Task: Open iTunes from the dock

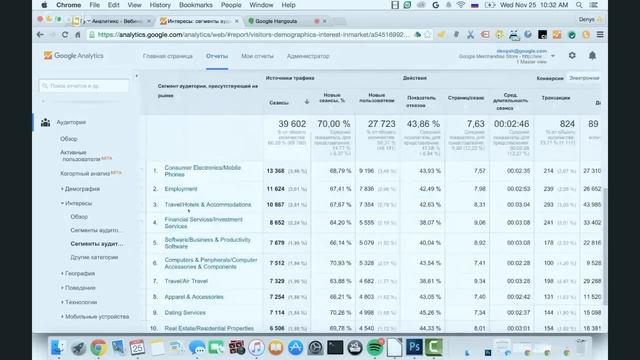Action: coord(256,347)
